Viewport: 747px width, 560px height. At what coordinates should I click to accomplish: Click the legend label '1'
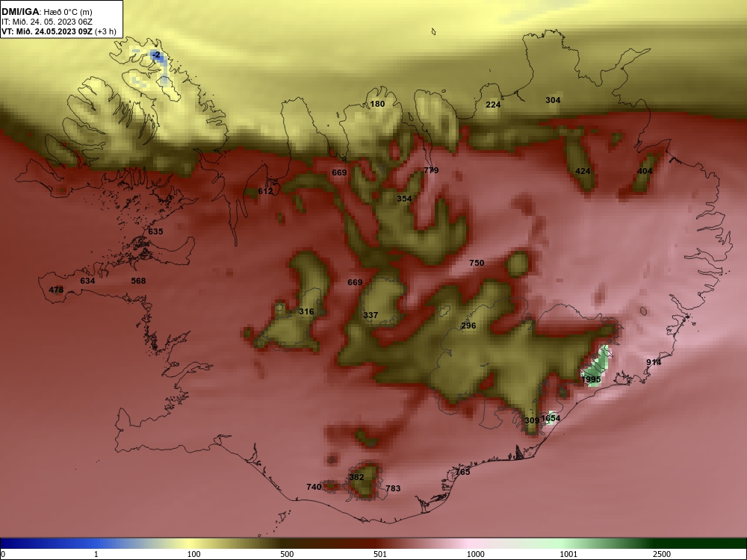(96, 554)
